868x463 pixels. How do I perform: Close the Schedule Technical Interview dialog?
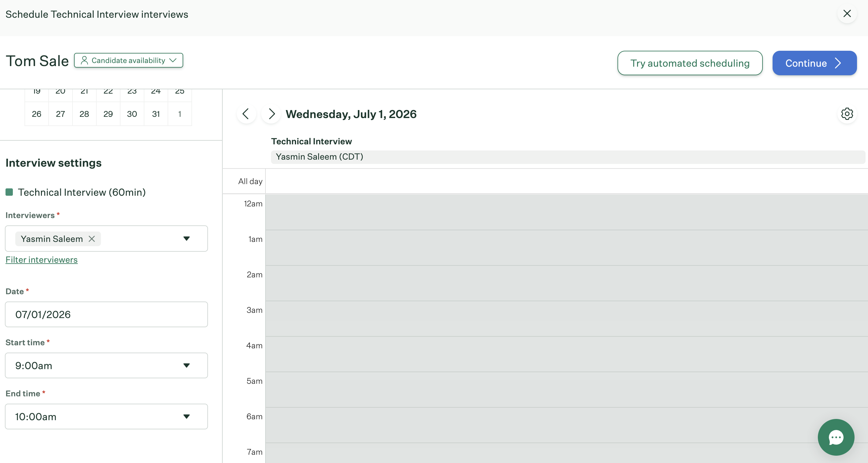point(847,13)
